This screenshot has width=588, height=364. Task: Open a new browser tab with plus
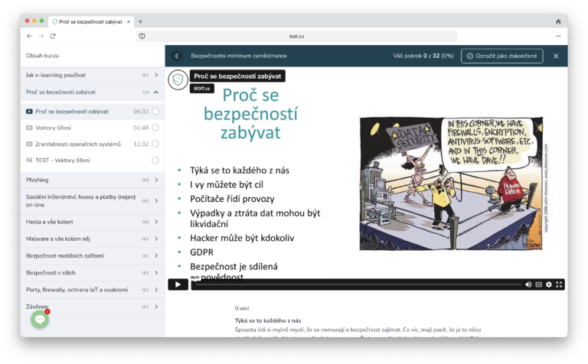pos(140,21)
